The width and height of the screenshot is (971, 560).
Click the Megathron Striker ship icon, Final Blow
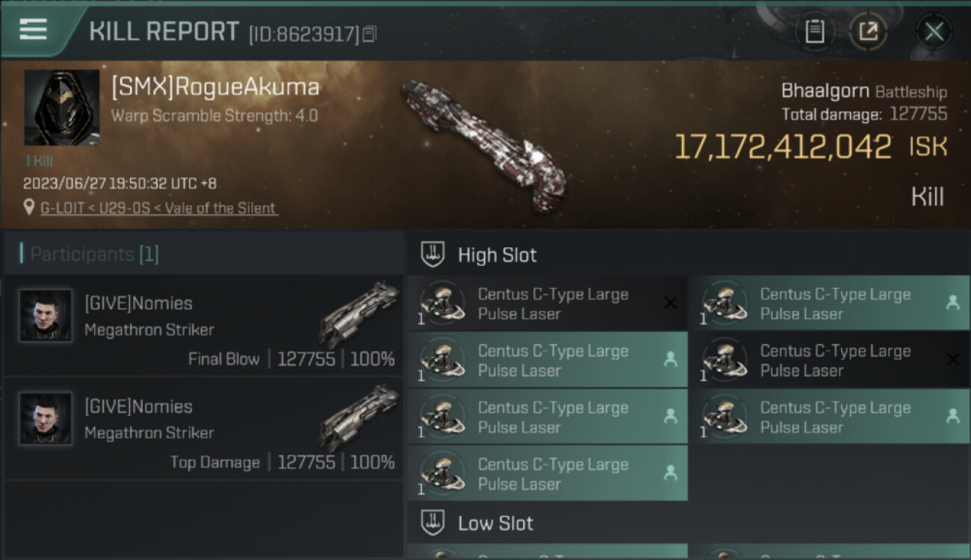coord(359,314)
